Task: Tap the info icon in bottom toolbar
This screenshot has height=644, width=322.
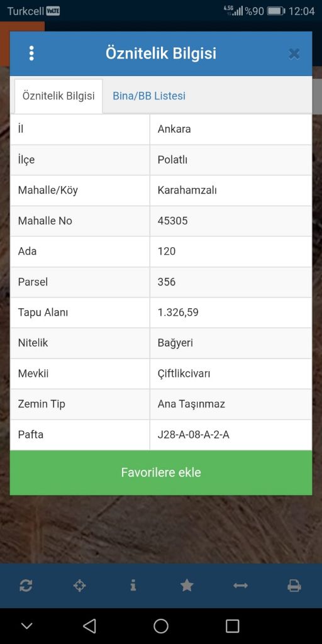Action: tap(133, 586)
